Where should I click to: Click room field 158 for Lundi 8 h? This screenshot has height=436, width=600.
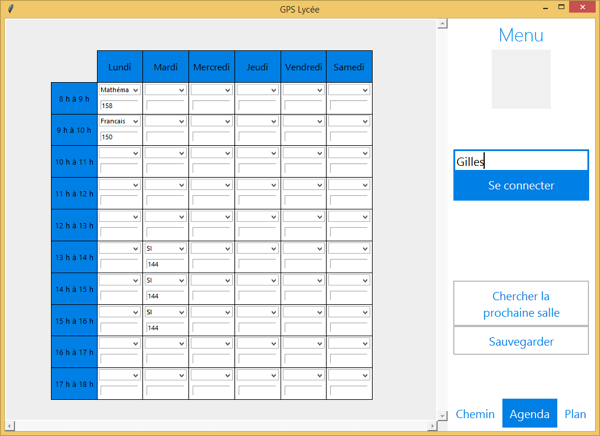pos(119,105)
